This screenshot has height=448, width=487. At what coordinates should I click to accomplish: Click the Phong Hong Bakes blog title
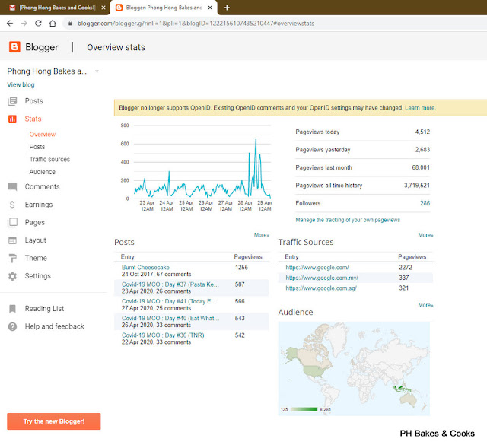(47, 71)
